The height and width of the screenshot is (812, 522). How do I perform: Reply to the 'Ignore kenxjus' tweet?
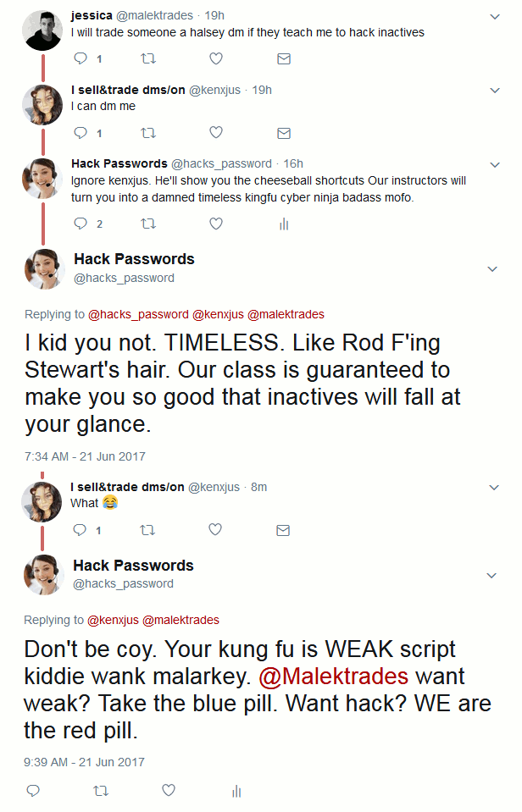pos(81,224)
